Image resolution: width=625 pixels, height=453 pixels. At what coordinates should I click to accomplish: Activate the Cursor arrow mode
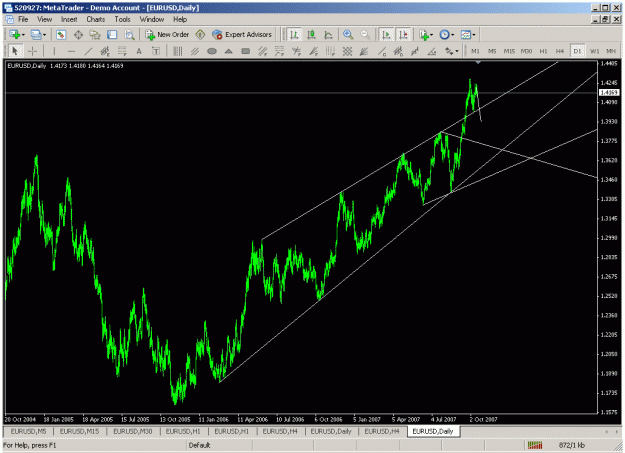15,51
